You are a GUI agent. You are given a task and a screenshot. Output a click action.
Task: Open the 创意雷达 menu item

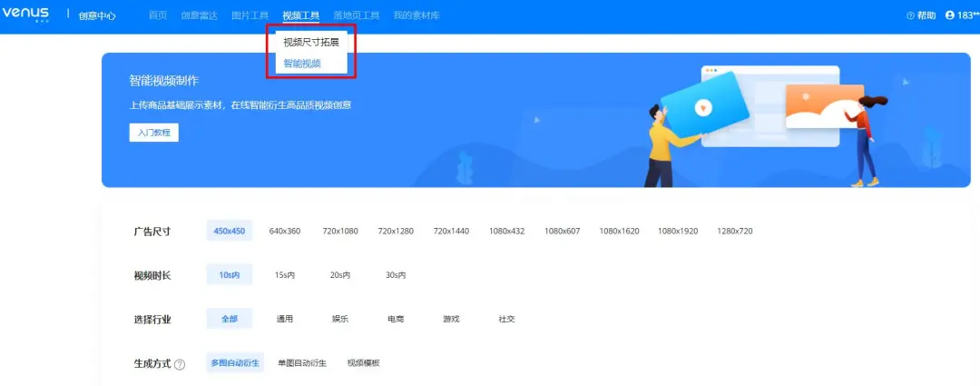pos(200,15)
